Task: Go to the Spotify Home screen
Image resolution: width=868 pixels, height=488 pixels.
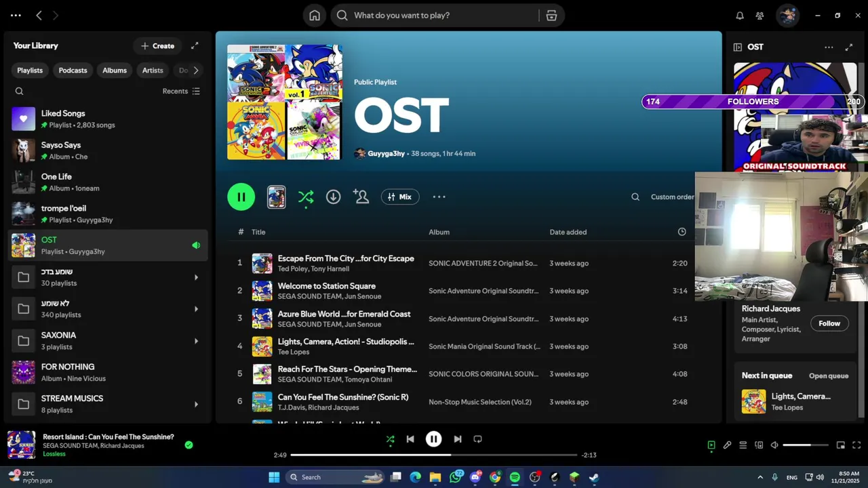Action: (x=315, y=16)
